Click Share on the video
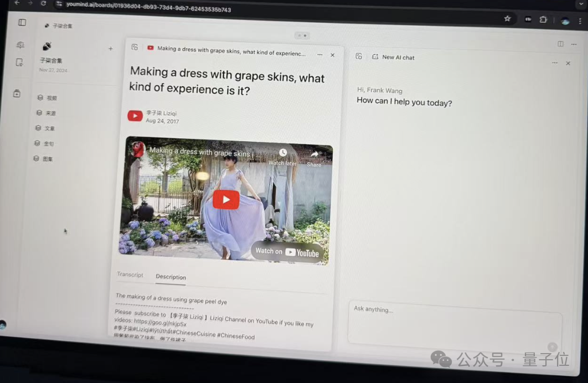Viewport: 588px width, 383px height. click(x=314, y=159)
